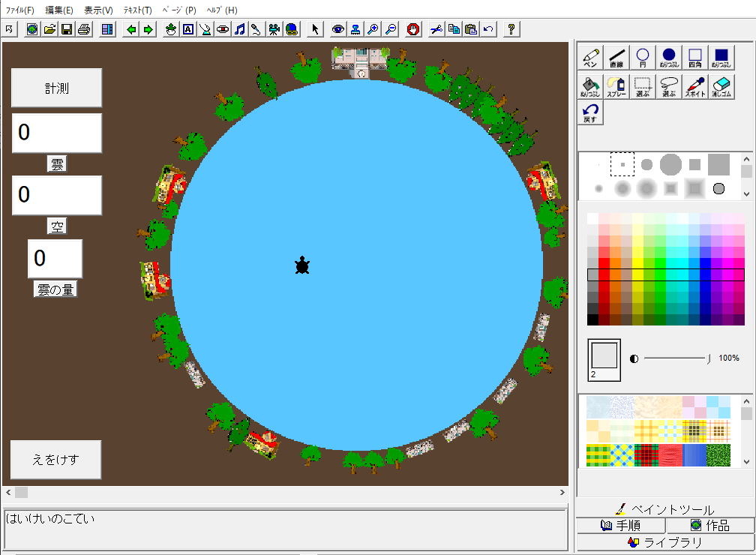Image resolution: width=756 pixels, height=555 pixels.
Task: Select the ペン (pen) drawing tool
Action: [x=590, y=58]
